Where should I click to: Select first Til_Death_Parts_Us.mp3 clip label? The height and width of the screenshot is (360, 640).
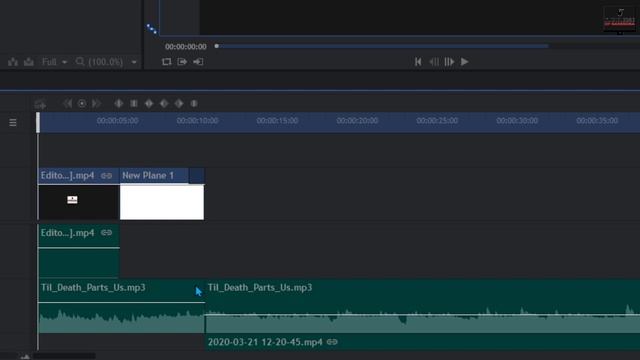click(93, 287)
